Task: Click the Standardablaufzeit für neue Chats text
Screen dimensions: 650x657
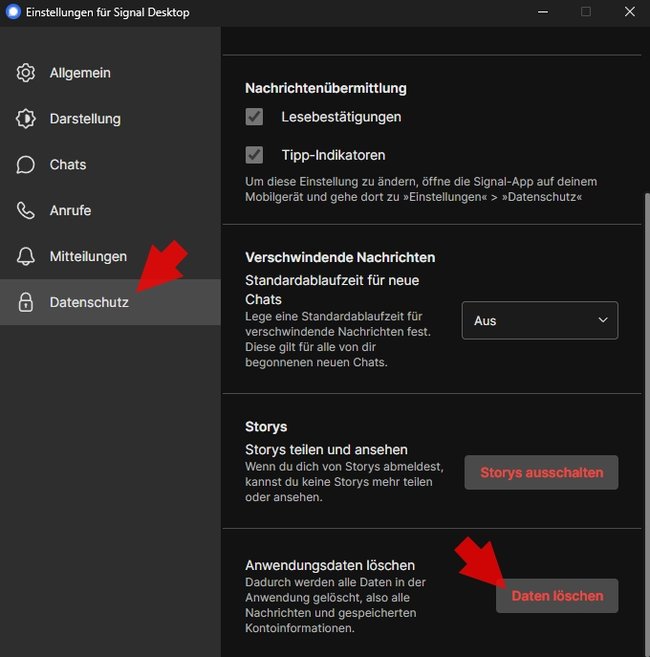Action: pyautogui.click(x=332, y=290)
